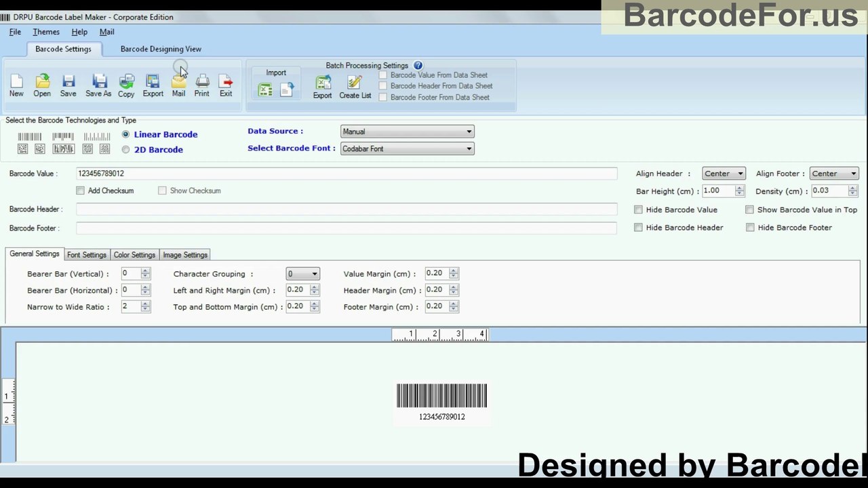Increase Bearer Bar (Horizontal) value
This screenshot has width=868, height=488.
tap(145, 287)
